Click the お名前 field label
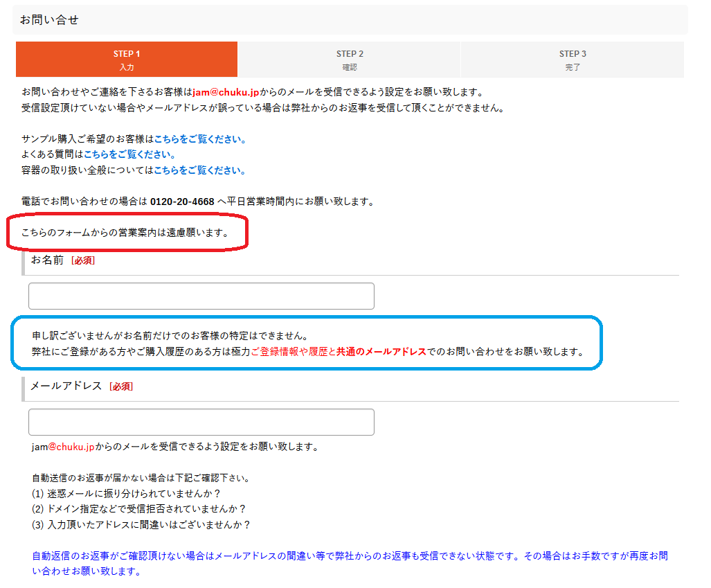This screenshot has height=588, width=711. tap(47, 260)
